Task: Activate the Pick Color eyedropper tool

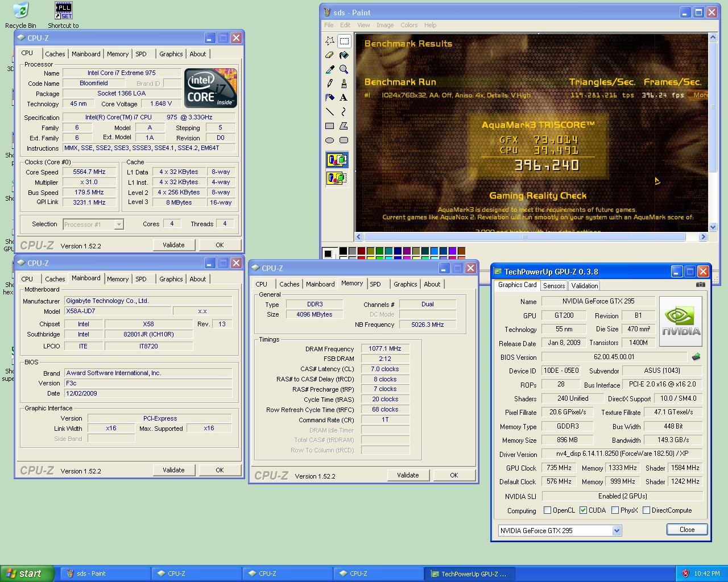Action: [x=330, y=69]
